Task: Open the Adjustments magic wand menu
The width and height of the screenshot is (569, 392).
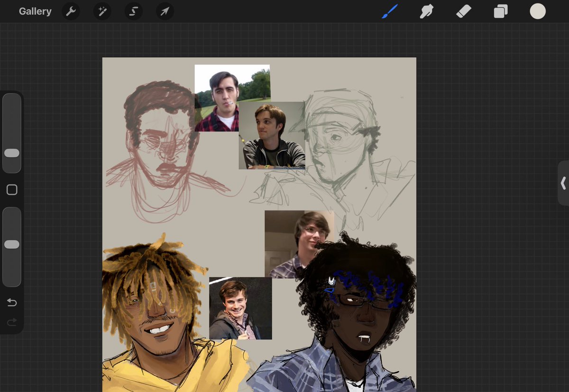Action: pyautogui.click(x=102, y=11)
